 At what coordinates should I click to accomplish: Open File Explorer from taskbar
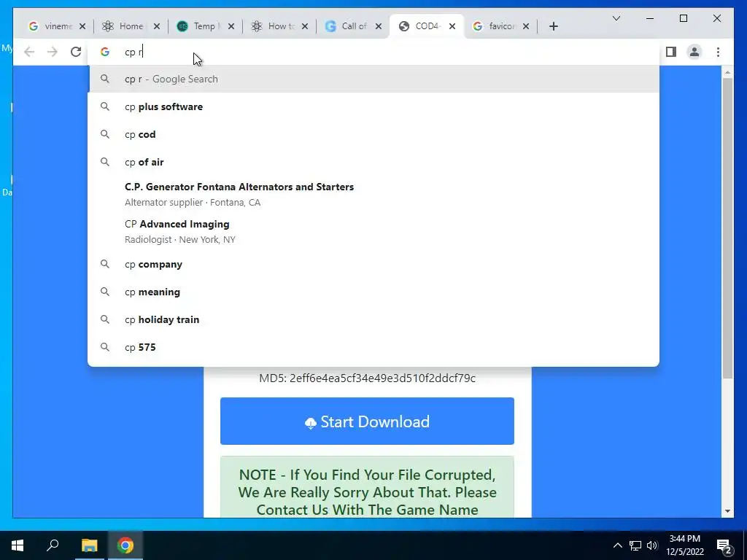tap(89, 545)
